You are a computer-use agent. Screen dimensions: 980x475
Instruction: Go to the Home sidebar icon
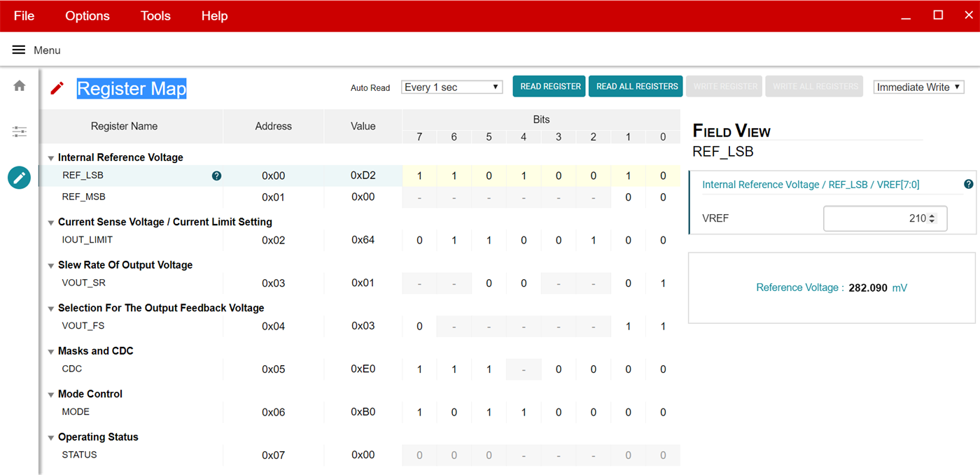pyautogui.click(x=20, y=86)
